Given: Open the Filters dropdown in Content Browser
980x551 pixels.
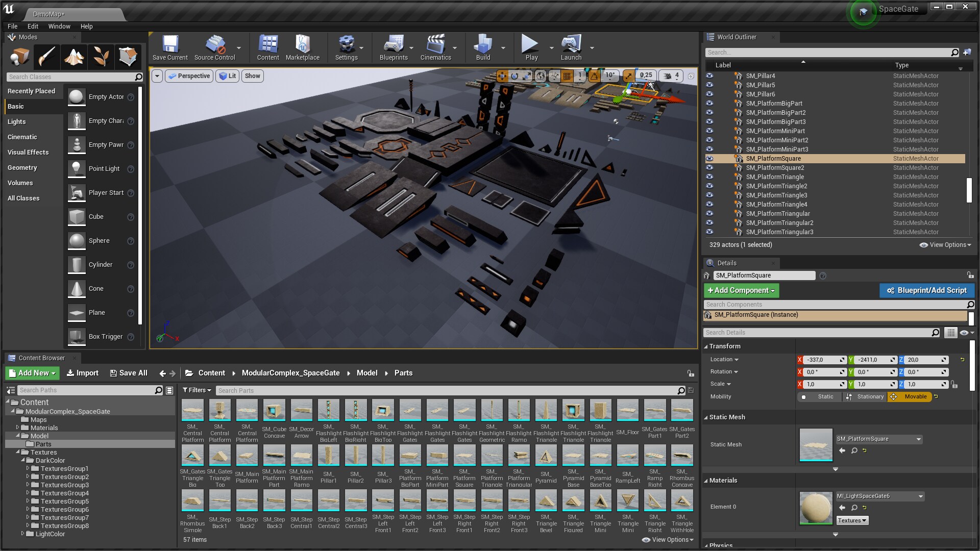Looking at the screenshot, I should pyautogui.click(x=197, y=390).
